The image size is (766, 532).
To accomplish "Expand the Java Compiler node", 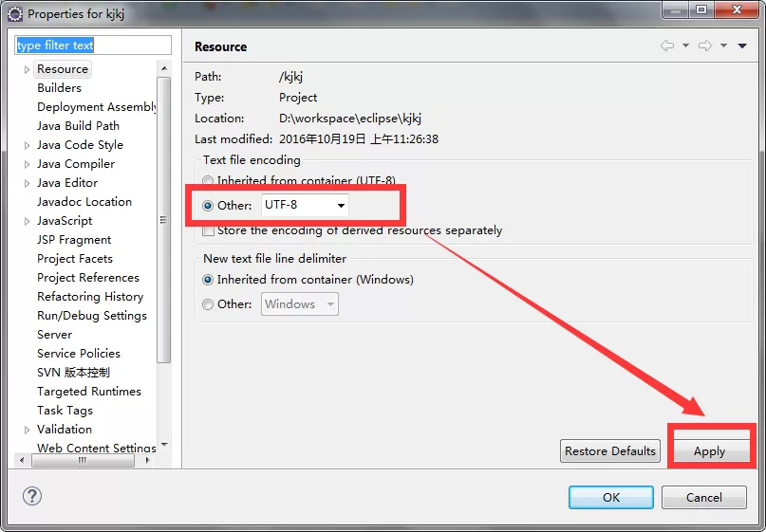I will tap(27, 164).
